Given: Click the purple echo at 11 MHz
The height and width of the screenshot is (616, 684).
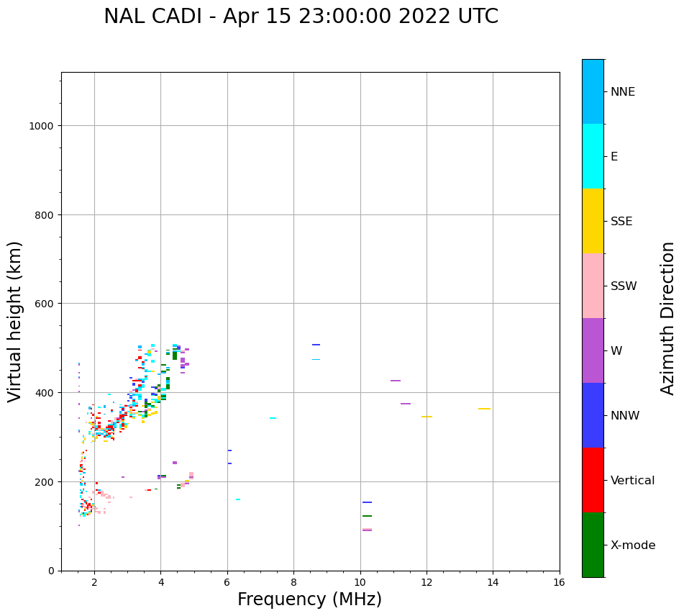Looking at the screenshot, I should tap(396, 381).
